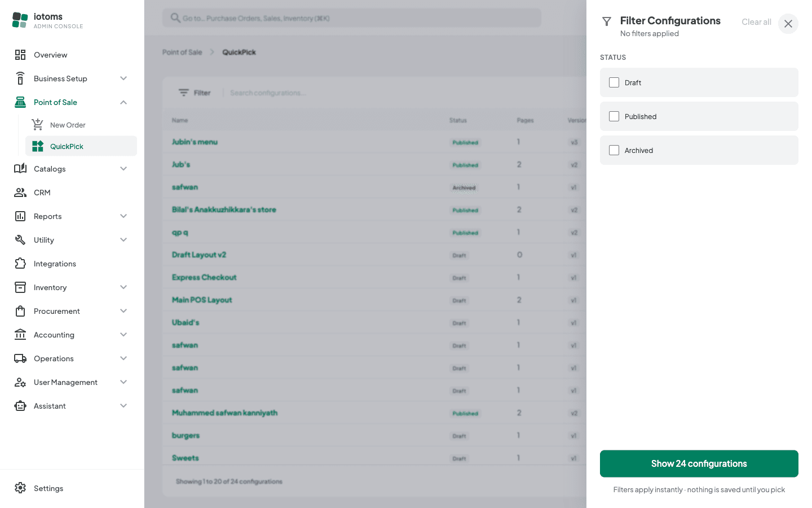The image size is (812, 508).
Task: Expand the Accounting section chevron
Action: pyautogui.click(x=123, y=335)
